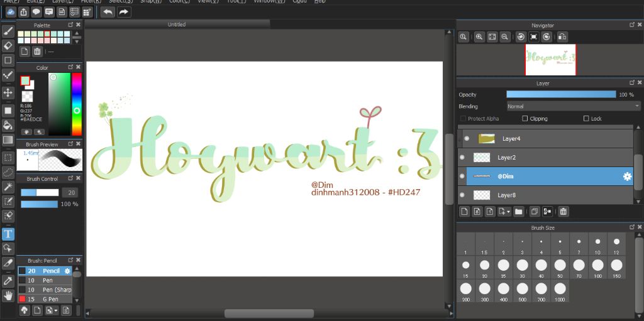Choose brush size 15 preset
Image resolution: width=644 pixels, height=321 pixels.
coord(466,267)
